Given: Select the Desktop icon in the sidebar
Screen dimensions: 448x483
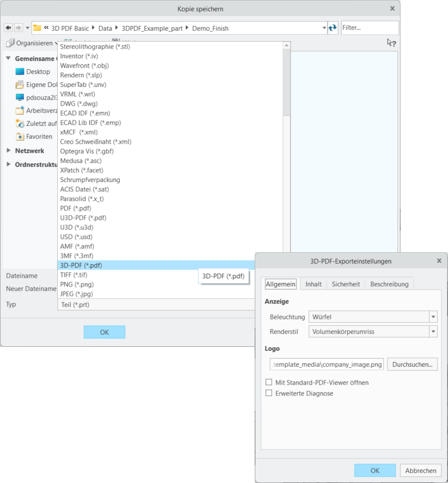Looking at the screenshot, I should pyautogui.click(x=19, y=71).
